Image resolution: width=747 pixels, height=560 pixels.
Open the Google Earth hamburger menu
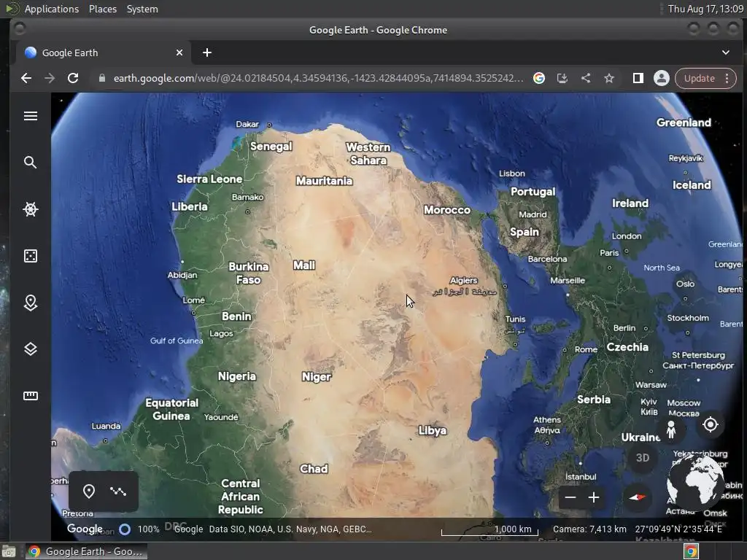pos(31,116)
